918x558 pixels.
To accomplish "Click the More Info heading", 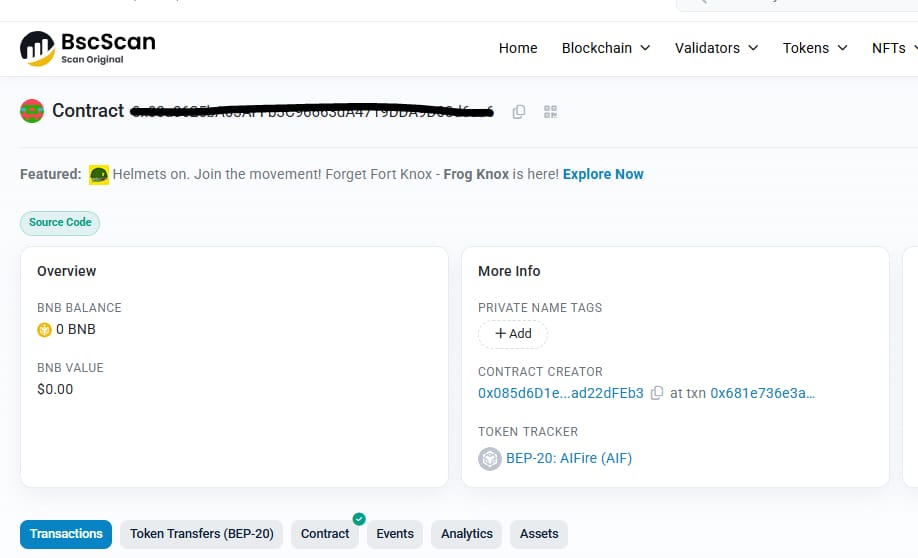I will click(x=509, y=271).
